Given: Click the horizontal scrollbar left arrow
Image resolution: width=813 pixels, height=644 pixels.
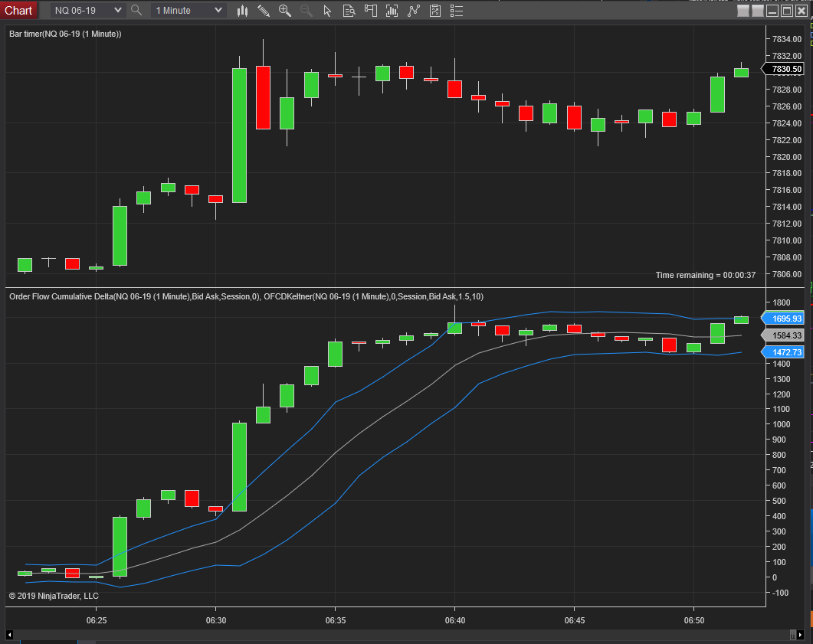Looking at the screenshot, I should coord(9,634).
